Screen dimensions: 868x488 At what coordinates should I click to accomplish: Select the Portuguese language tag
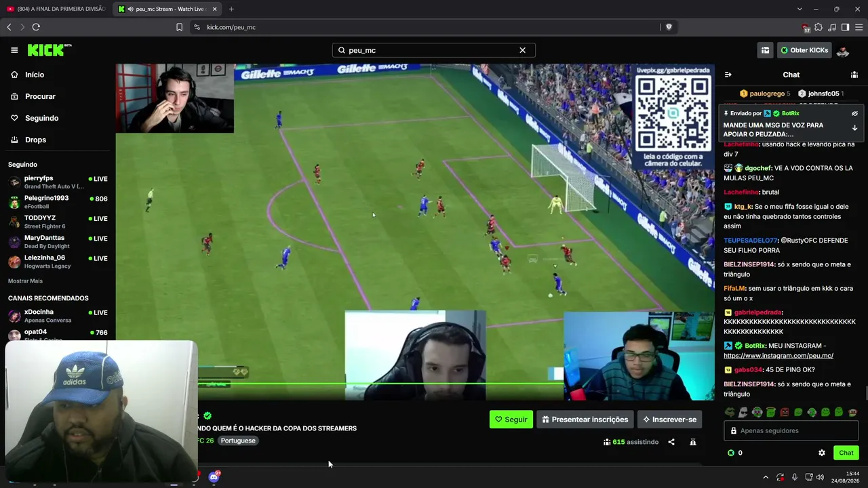238,441
